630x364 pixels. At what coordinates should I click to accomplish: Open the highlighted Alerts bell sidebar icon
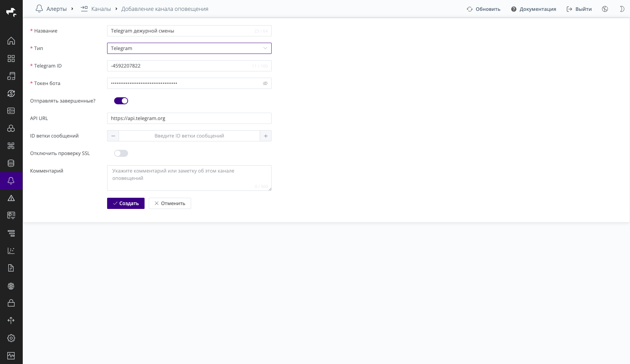point(11,181)
